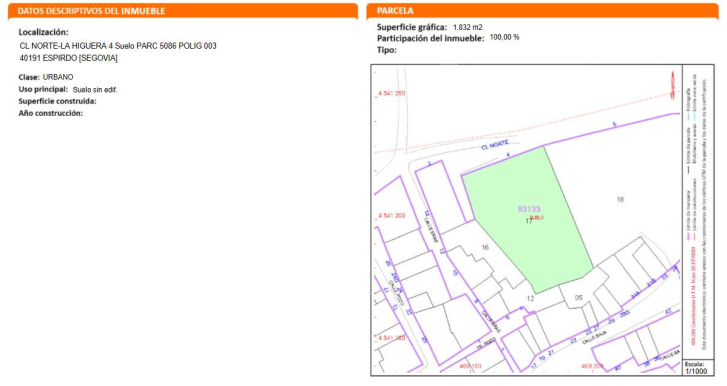Click the Participación del inmueble 100,00 % value
727x386 pixels.
[504, 37]
